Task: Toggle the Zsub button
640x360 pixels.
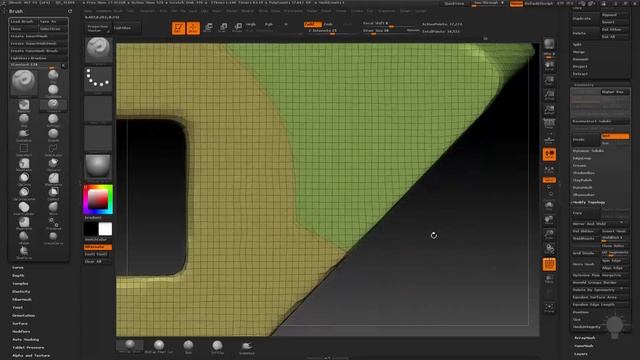Action: pyautogui.click(x=328, y=24)
